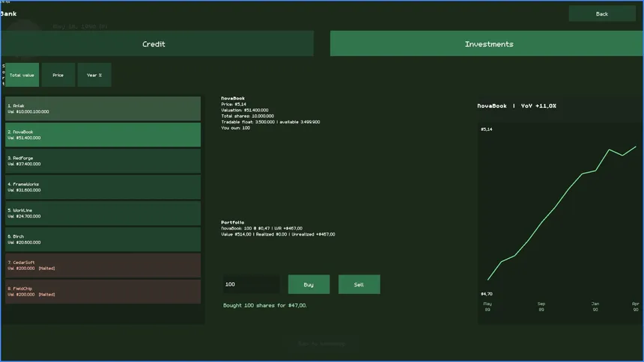Screen dimensions: 644x362
Task: Switch to the Credit tab
Action: tap(157, 43)
